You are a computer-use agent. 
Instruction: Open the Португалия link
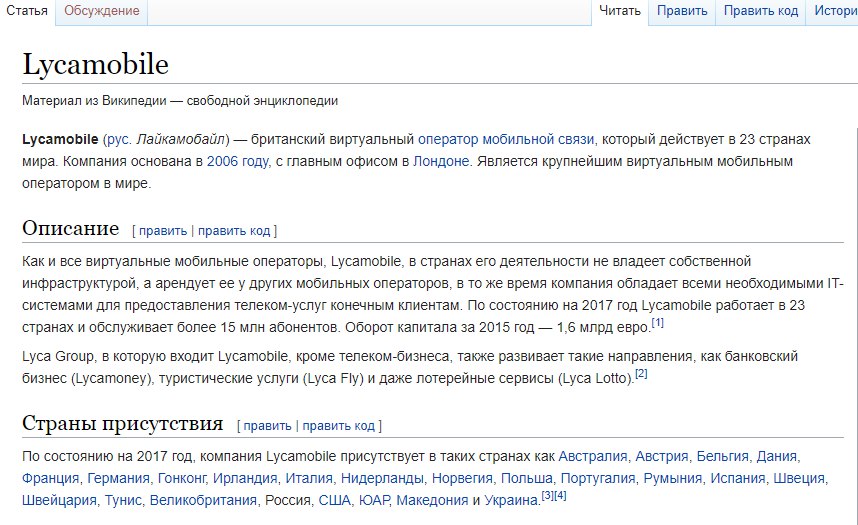(598, 478)
